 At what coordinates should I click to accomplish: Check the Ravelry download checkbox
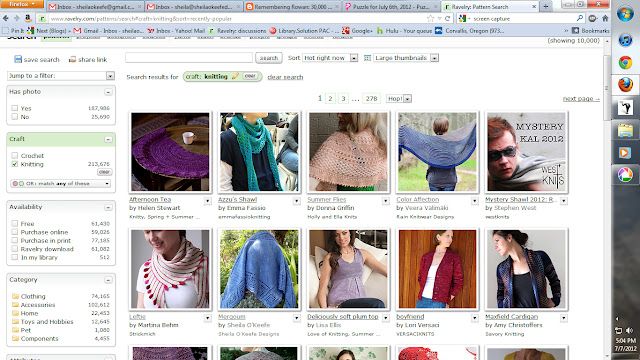pyautogui.click(x=15, y=249)
